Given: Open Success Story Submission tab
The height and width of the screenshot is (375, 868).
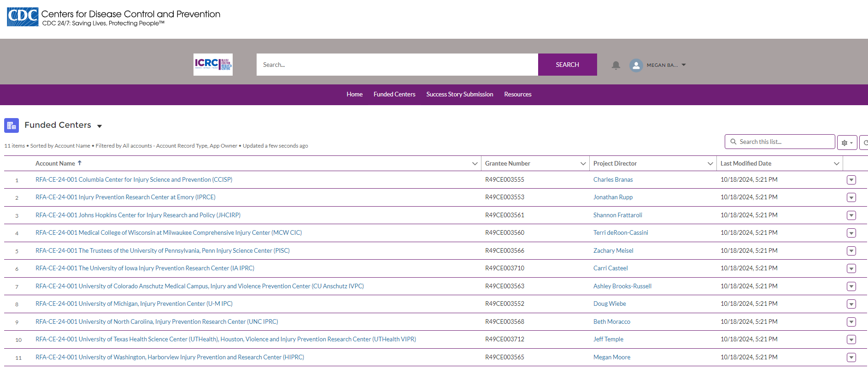Looking at the screenshot, I should 459,95.
